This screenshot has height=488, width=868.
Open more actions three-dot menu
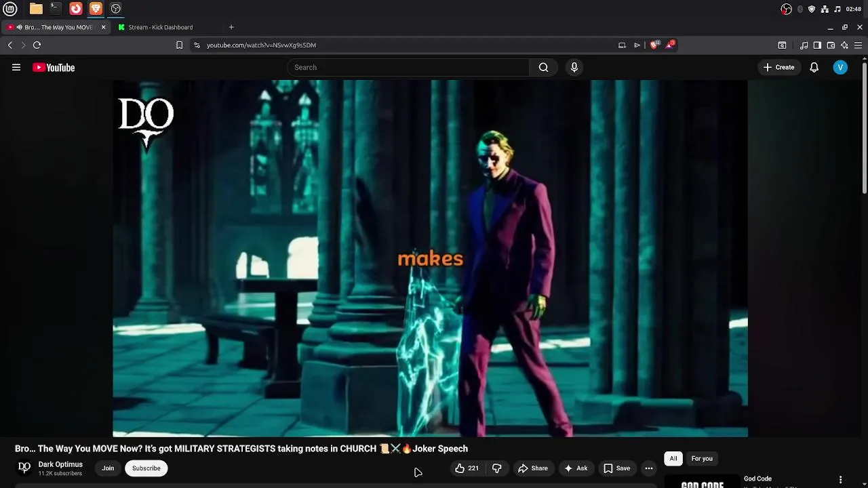(649, 468)
